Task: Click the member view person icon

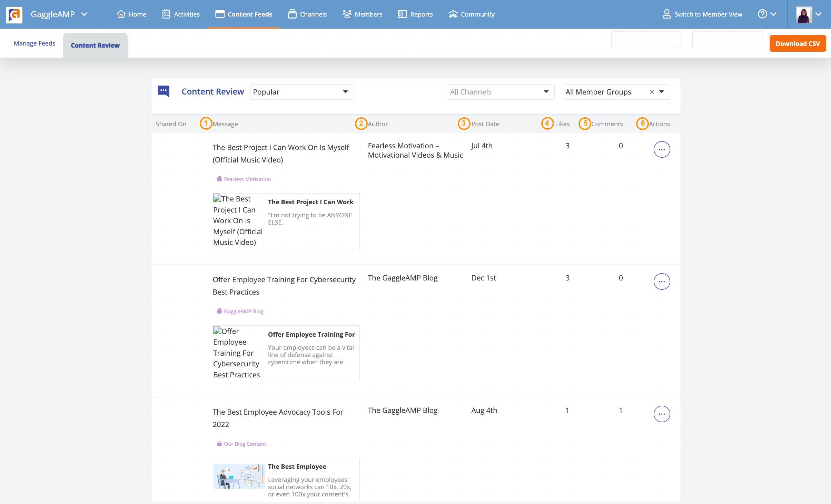Action: point(666,14)
